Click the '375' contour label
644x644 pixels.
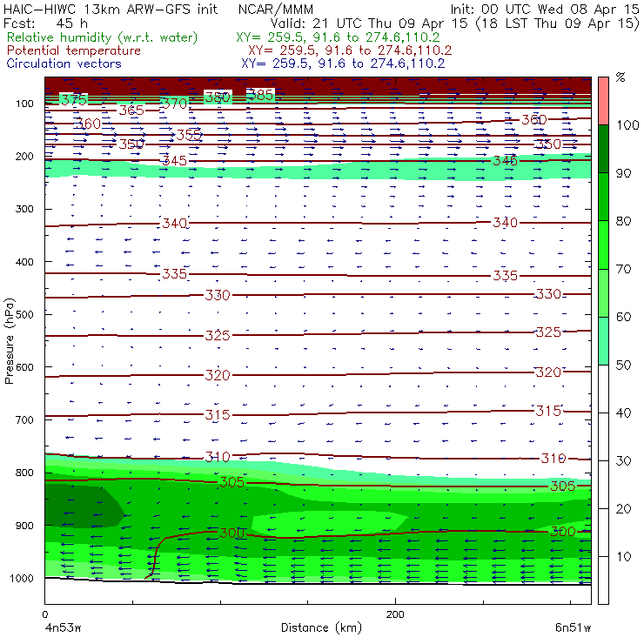coord(74,100)
